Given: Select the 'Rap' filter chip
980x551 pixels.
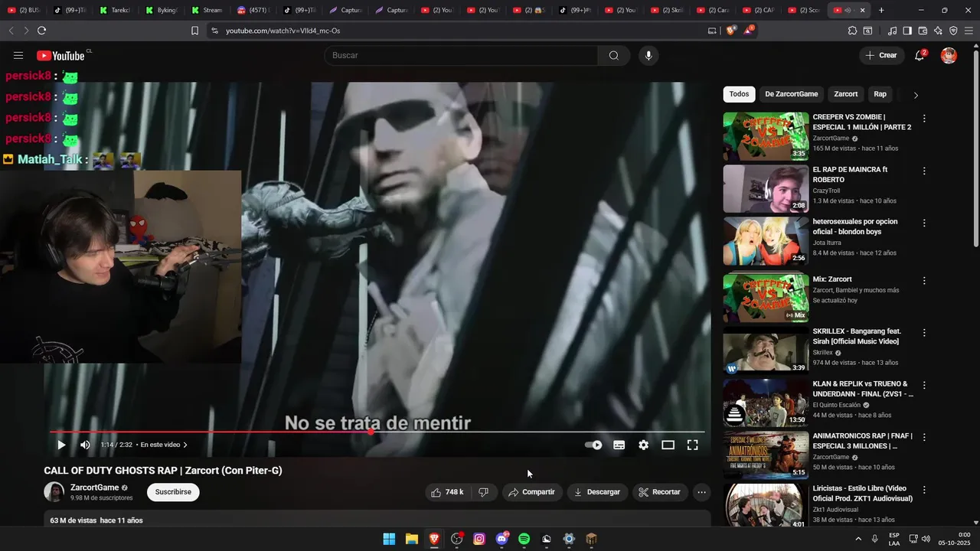Looking at the screenshot, I should 880,94.
